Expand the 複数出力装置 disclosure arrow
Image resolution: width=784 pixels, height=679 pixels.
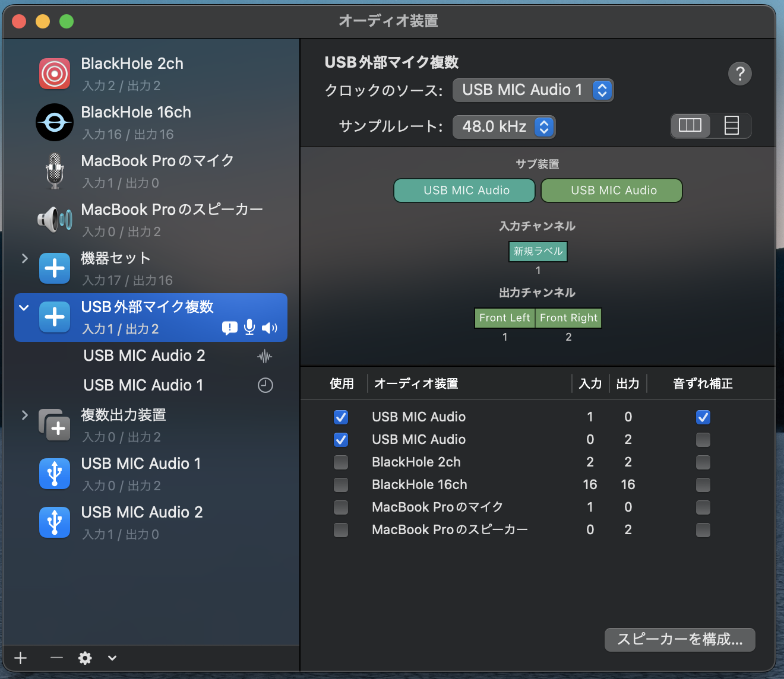coord(24,415)
